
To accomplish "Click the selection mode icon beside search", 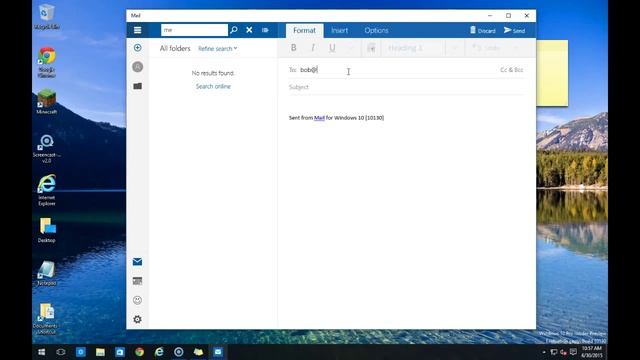I will click(x=265, y=30).
